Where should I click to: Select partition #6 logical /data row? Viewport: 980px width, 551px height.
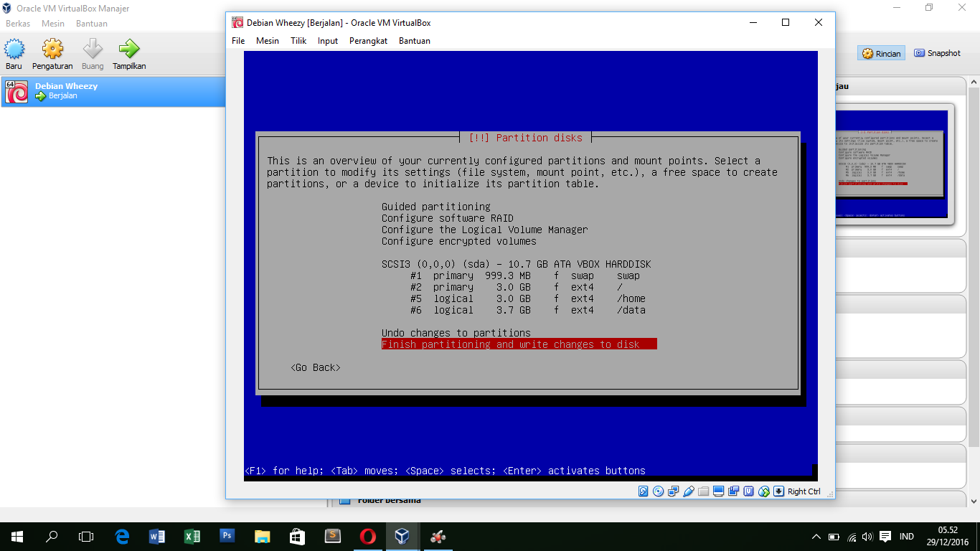click(528, 310)
